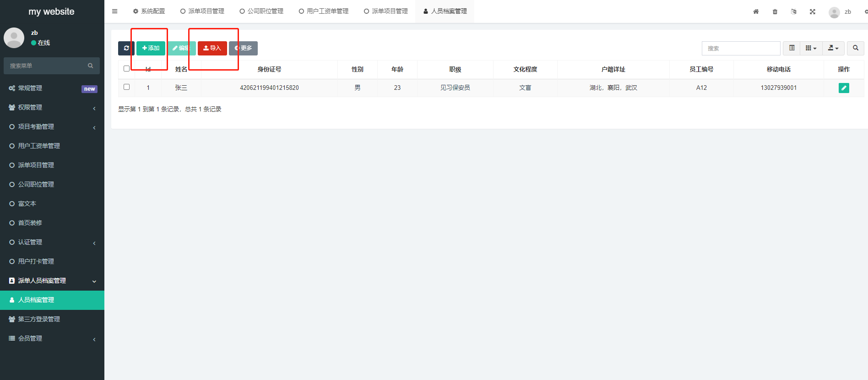Click the 身份证号 column header
The image size is (868, 380).
[x=269, y=69]
